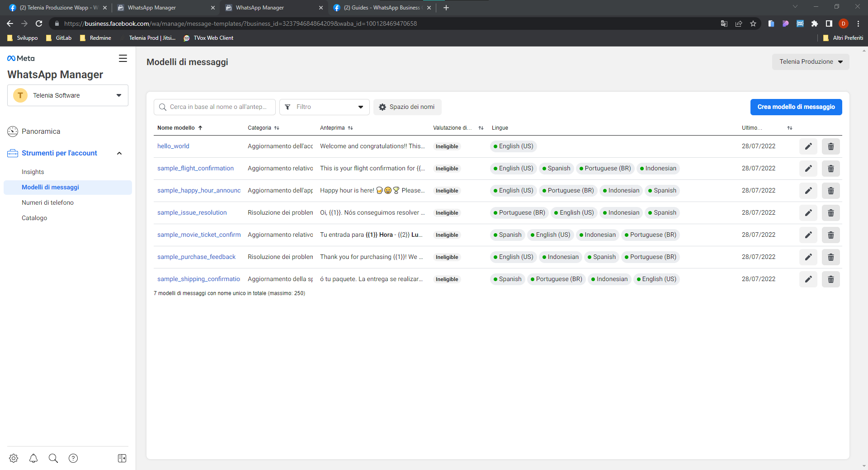The height and width of the screenshot is (470, 868).
Task: Focus the template search field
Action: [x=215, y=107]
